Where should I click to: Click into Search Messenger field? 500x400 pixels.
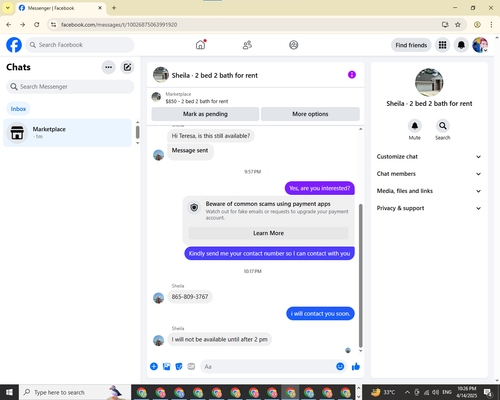click(x=70, y=87)
